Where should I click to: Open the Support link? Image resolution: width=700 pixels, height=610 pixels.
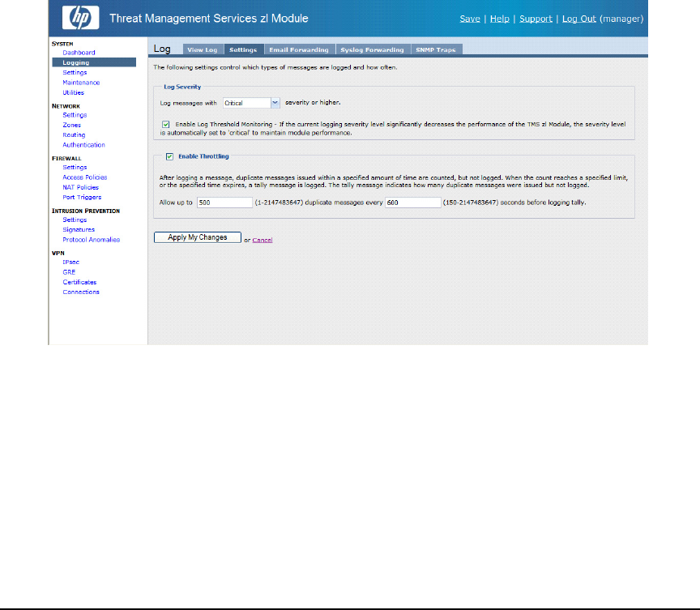[x=536, y=19]
